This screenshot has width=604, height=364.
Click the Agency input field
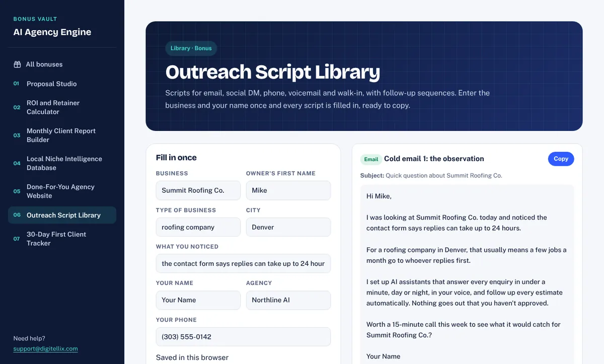coord(288,300)
